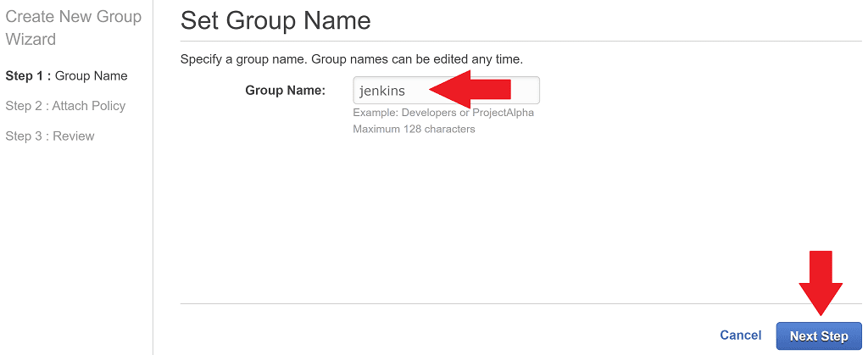
Task: Click the Specify a group name description
Action: pos(352,59)
